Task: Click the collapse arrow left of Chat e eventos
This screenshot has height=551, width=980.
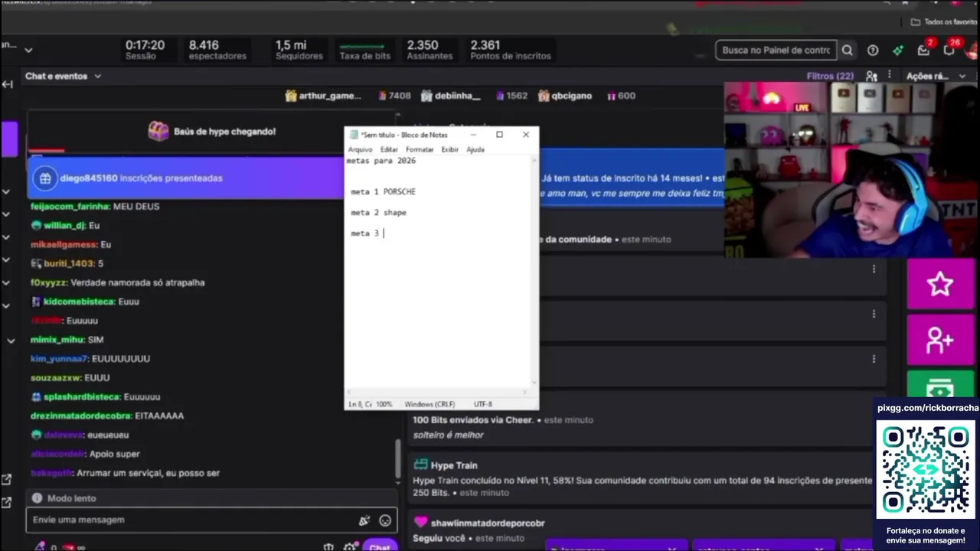Action: (x=8, y=84)
